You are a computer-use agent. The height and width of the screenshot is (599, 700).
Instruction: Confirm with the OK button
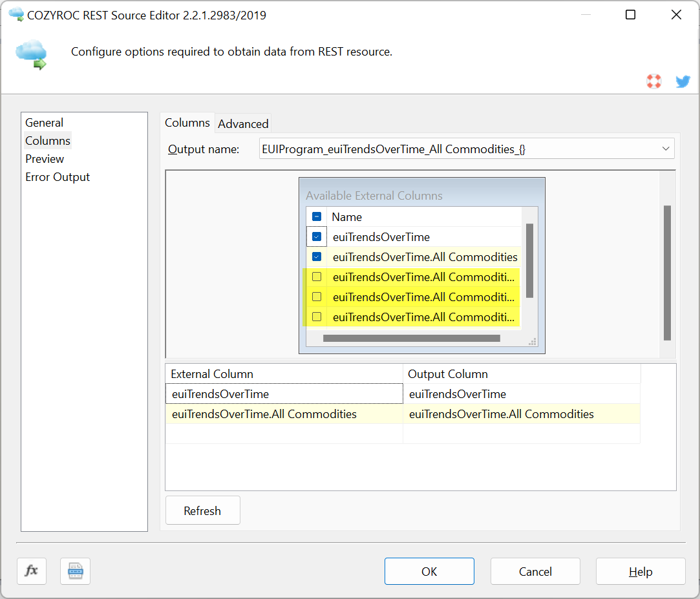pos(429,571)
